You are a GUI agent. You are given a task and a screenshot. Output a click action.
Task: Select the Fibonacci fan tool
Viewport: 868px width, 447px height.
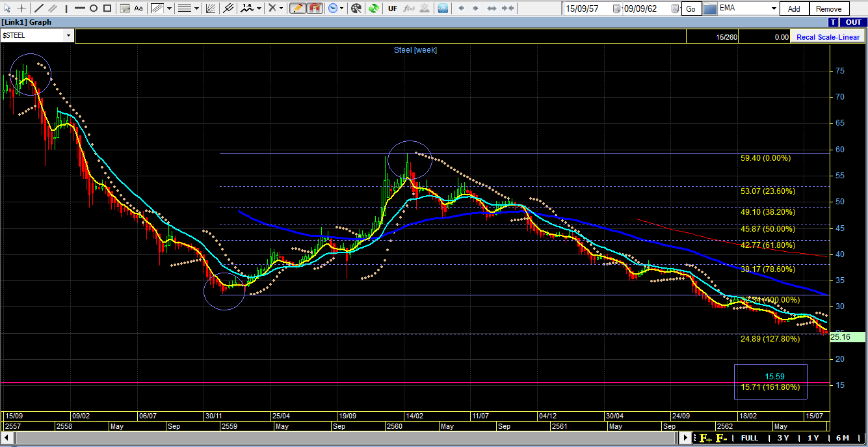click(x=210, y=8)
